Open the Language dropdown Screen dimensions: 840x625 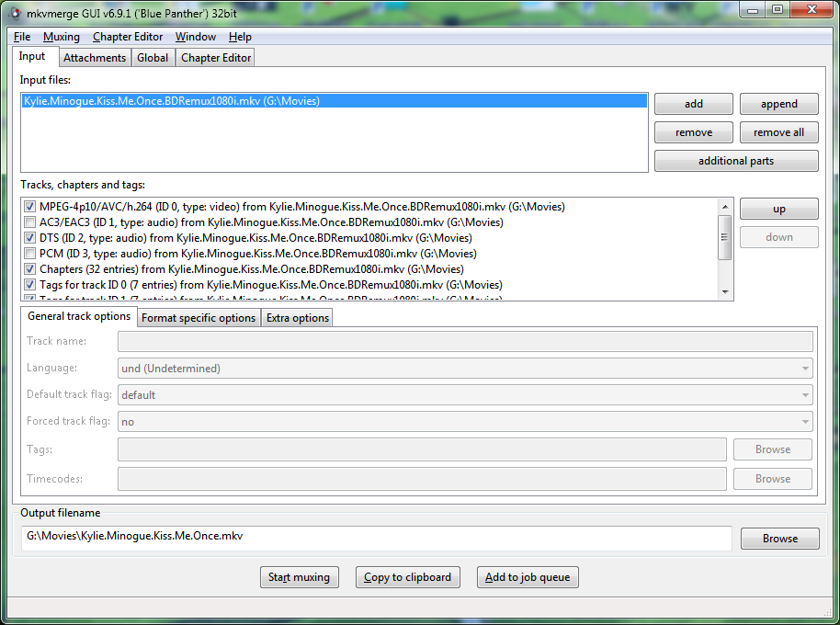point(465,369)
